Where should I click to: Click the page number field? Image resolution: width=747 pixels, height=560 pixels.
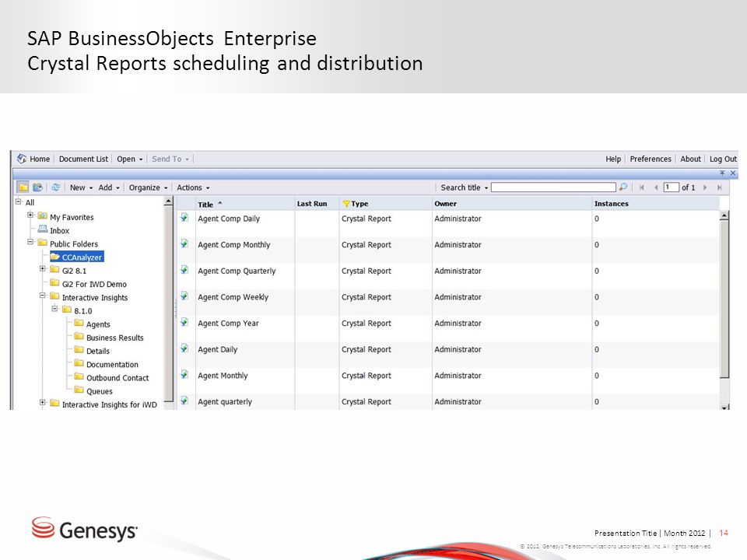click(671, 187)
